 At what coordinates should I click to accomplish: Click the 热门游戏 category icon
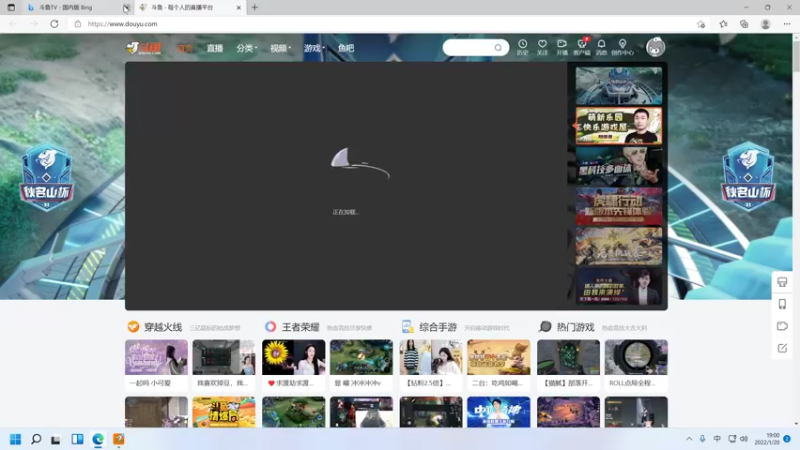click(x=545, y=327)
